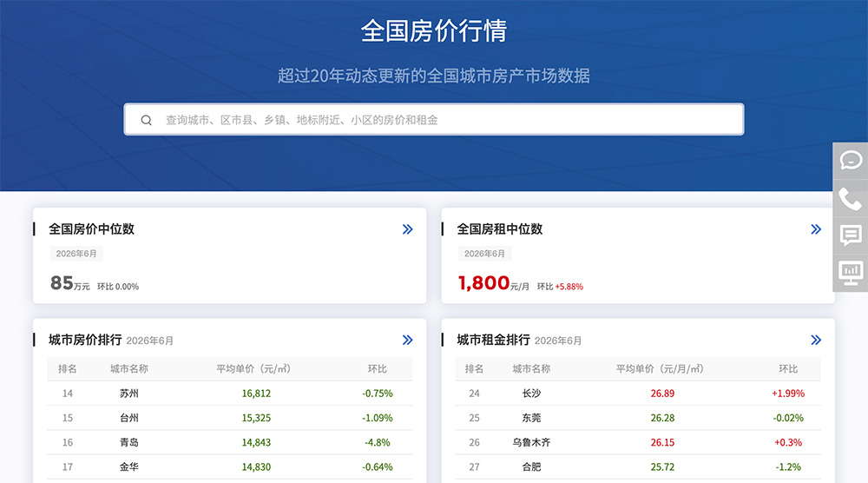
Task: Click rent value 26.15
Action: coord(662,442)
